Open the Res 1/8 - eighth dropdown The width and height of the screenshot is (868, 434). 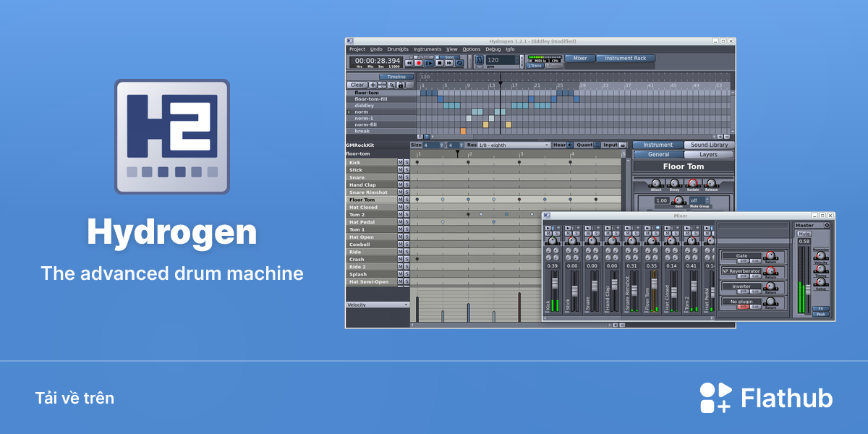[514, 145]
